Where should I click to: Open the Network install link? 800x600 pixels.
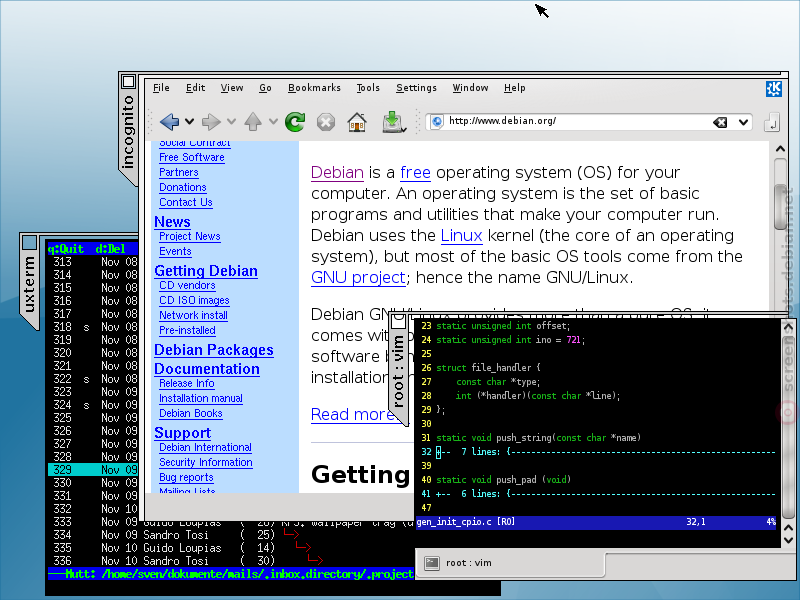click(193, 315)
